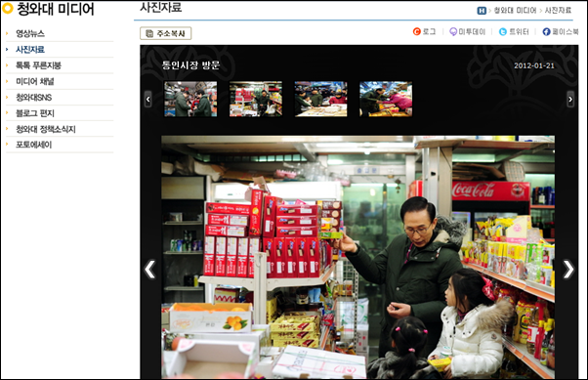Click the home icon in breadcrumb
Viewport: 588px width, 380px height.
482,11
